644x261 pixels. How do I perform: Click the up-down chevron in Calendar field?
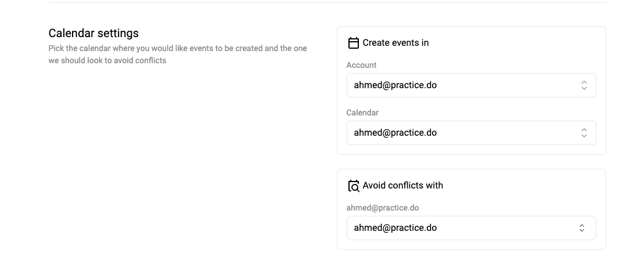[x=584, y=133]
